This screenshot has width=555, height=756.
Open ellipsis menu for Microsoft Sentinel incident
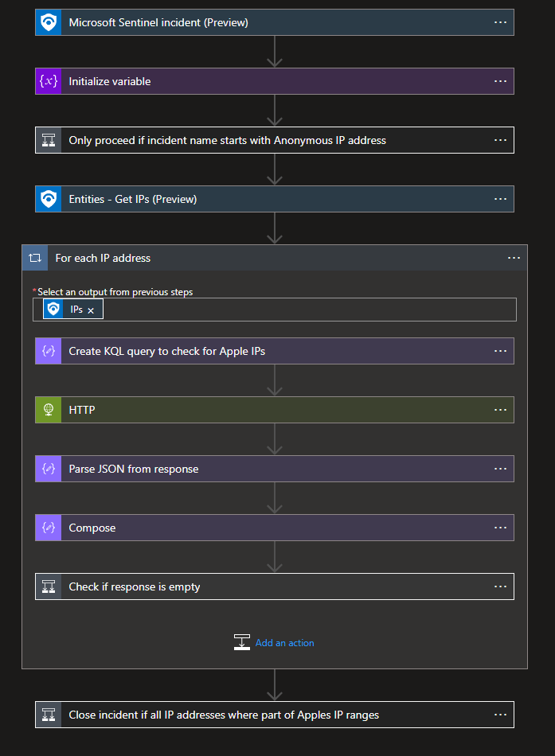[x=501, y=22]
